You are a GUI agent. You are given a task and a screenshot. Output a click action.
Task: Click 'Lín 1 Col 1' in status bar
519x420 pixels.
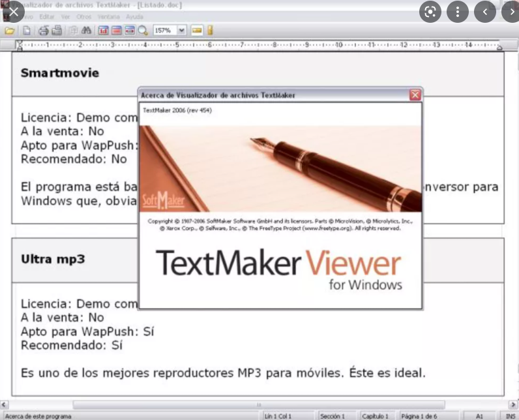[278, 416]
